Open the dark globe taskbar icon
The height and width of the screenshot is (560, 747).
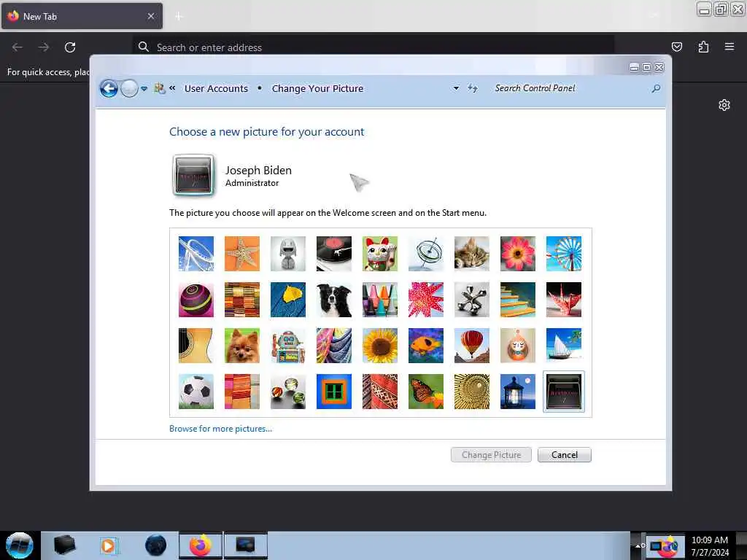(155, 545)
